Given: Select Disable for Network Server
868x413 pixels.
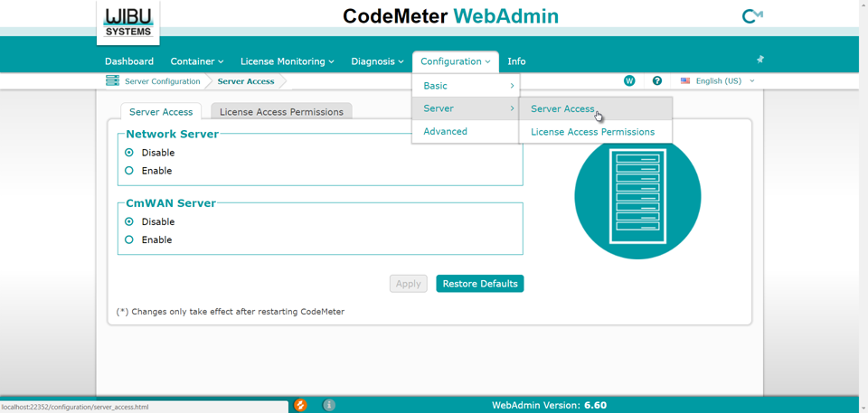Looking at the screenshot, I should click(x=129, y=153).
